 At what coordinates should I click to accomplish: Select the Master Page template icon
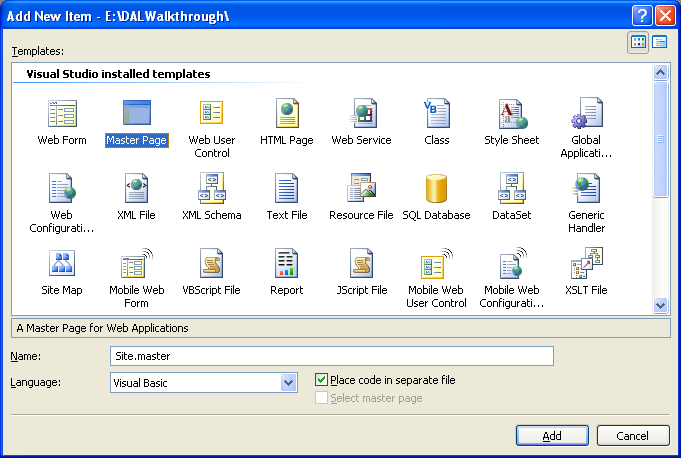[137, 113]
